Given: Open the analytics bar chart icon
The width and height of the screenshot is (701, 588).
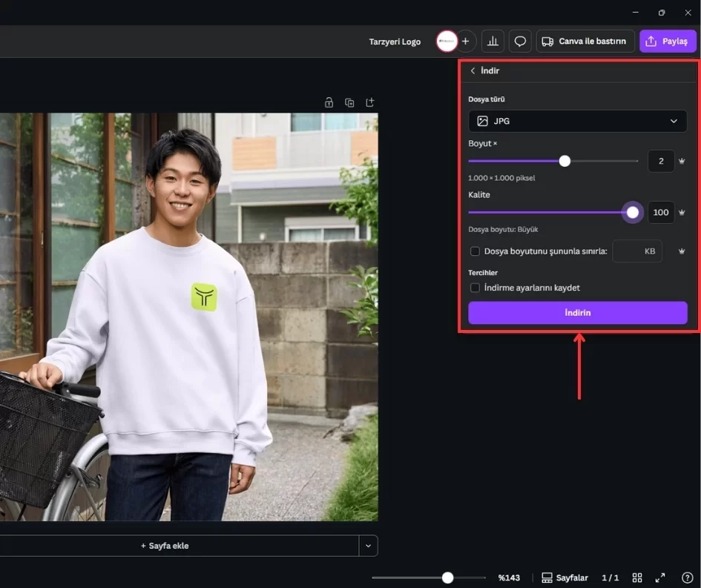Looking at the screenshot, I should tap(493, 41).
